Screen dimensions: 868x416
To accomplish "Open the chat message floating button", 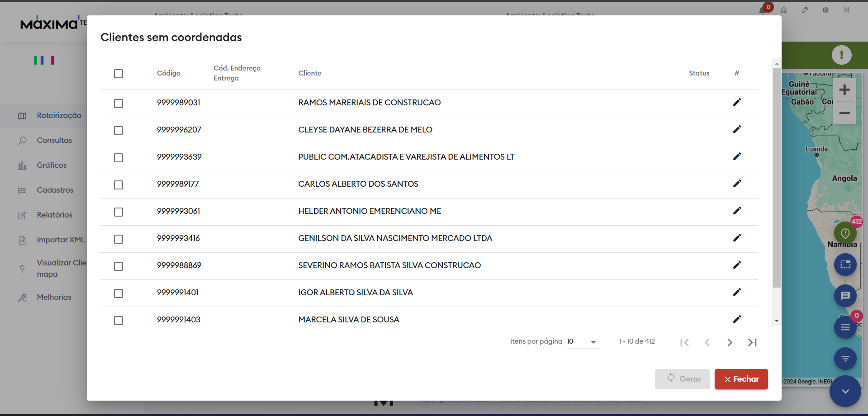I will [x=845, y=296].
